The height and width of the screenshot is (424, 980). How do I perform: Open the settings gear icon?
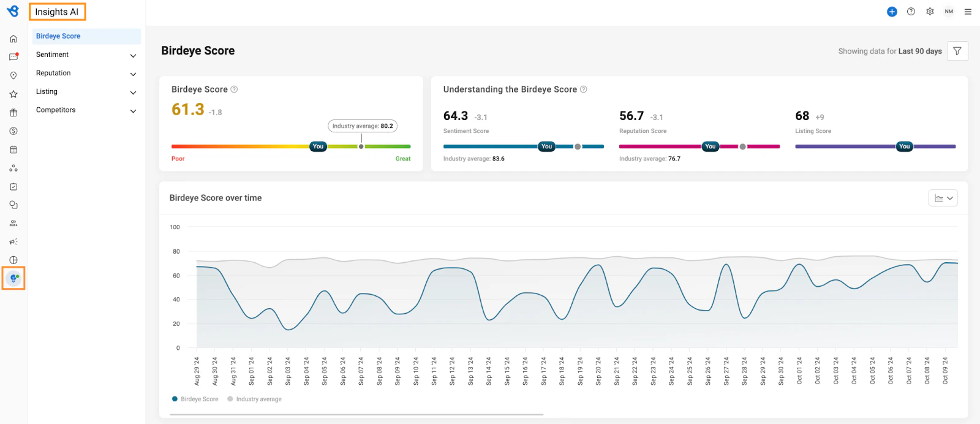[x=930, y=12]
